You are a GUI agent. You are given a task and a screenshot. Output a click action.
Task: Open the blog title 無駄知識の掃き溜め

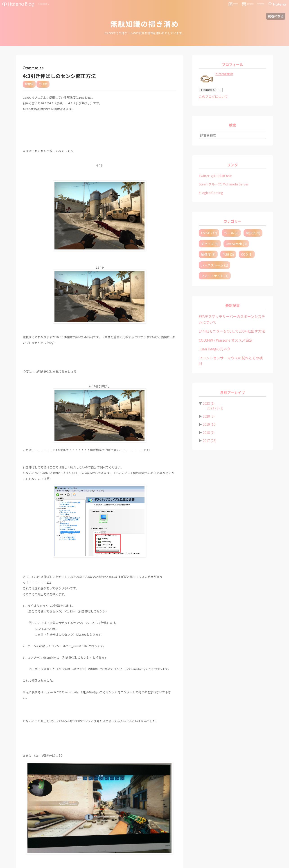coord(144,24)
